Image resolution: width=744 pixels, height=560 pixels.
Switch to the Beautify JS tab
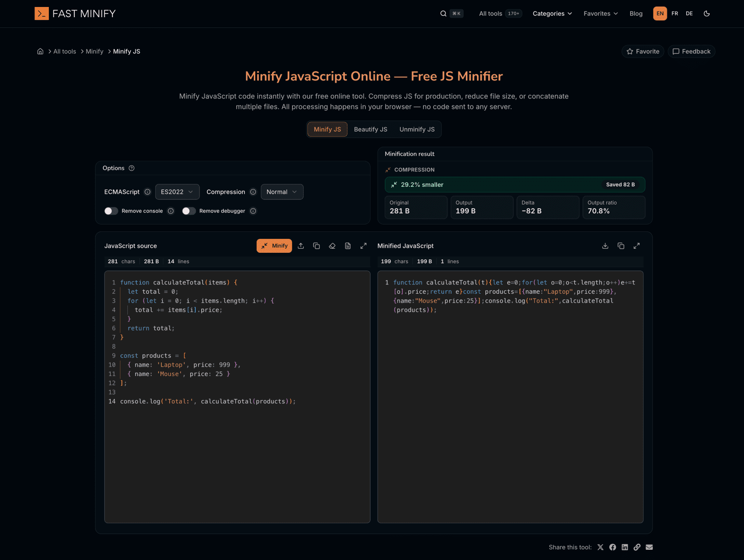click(371, 129)
